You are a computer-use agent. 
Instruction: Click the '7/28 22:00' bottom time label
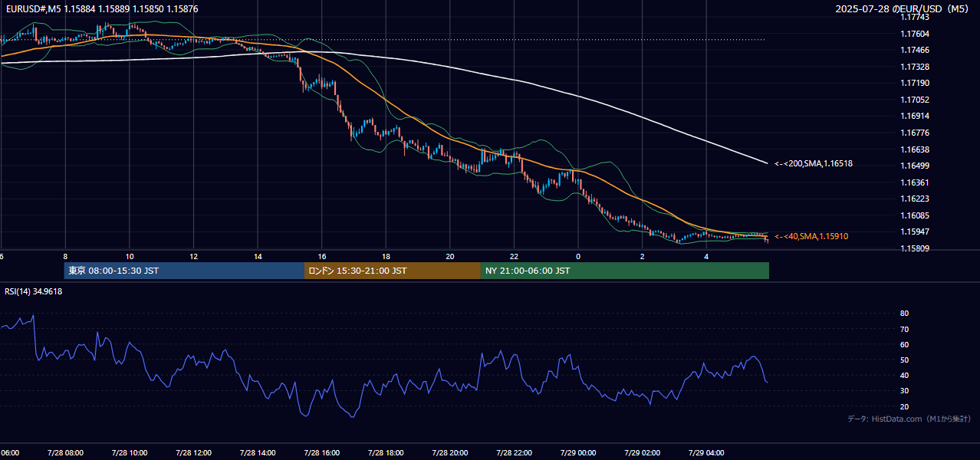click(514, 452)
